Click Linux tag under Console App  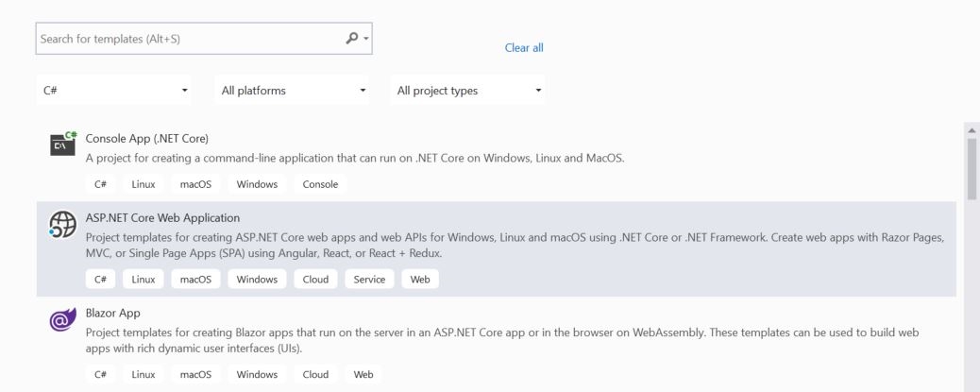point(144,184)
